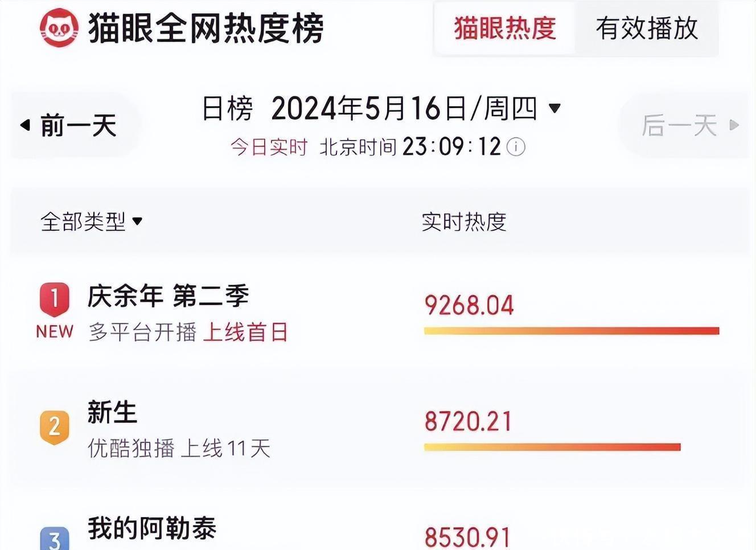Viewport: 756px width, 550px height.
Task: Click the orange rank 2 badge
Action: (x=55, y=426)
